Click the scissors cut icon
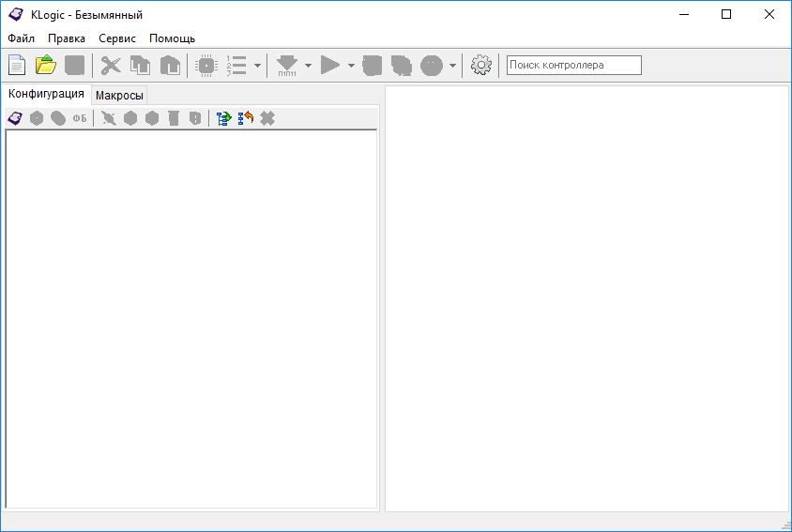Image resolution: width=792 pixels, height=532 pixels. click(111, 66)
